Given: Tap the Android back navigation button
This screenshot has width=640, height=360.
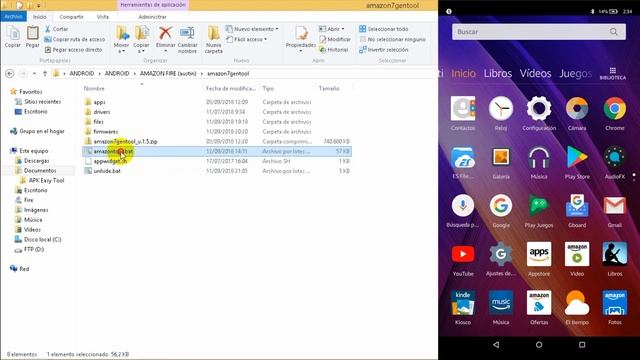Looking at the screenshot, I should pos(496,345).
